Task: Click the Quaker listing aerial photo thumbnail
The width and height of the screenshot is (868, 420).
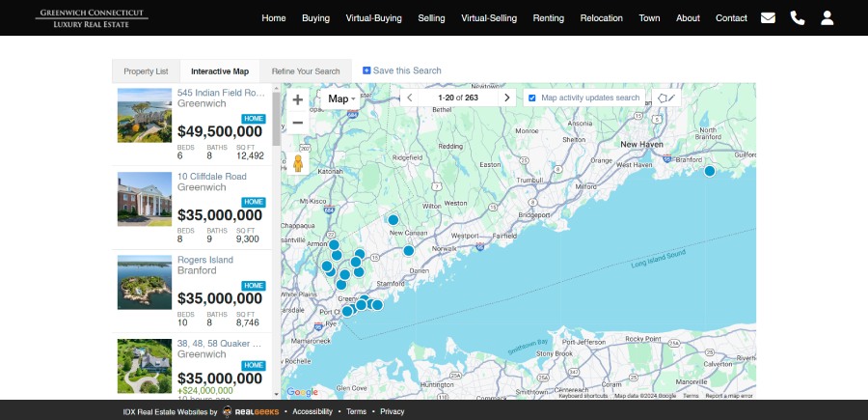Action: point(145,366)
